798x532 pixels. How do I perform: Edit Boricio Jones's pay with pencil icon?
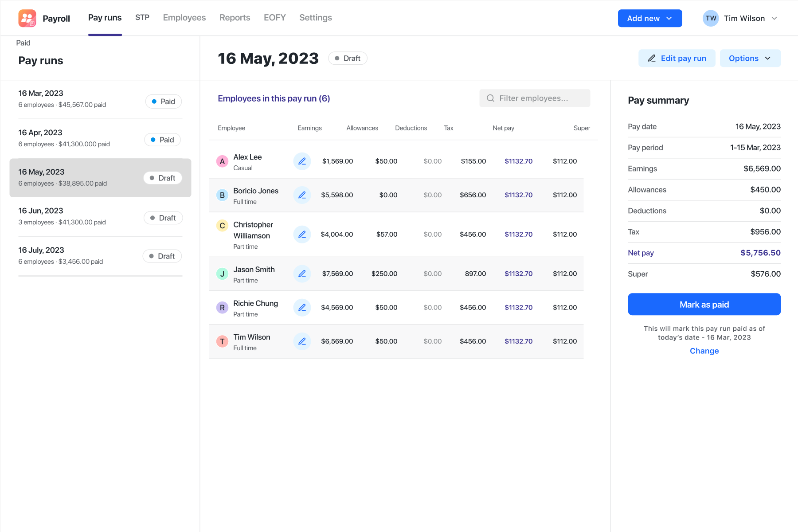pyautogui.click(x=302, y=195)
